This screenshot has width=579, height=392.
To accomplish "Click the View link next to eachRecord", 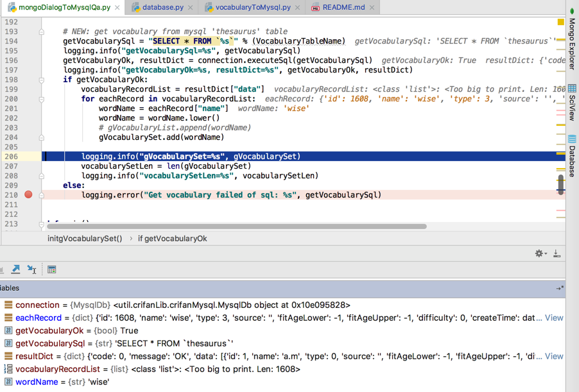I will [553, 318].
